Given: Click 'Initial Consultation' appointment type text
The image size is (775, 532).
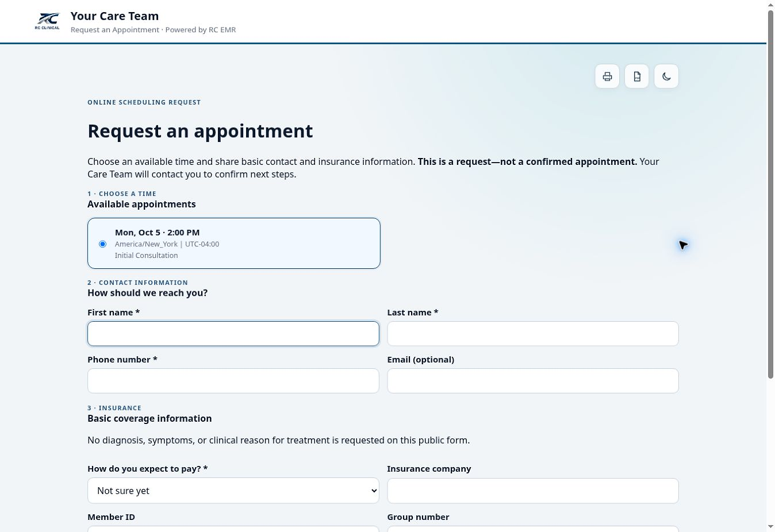Looking at the screenshot, I should [x=146, y=256].
